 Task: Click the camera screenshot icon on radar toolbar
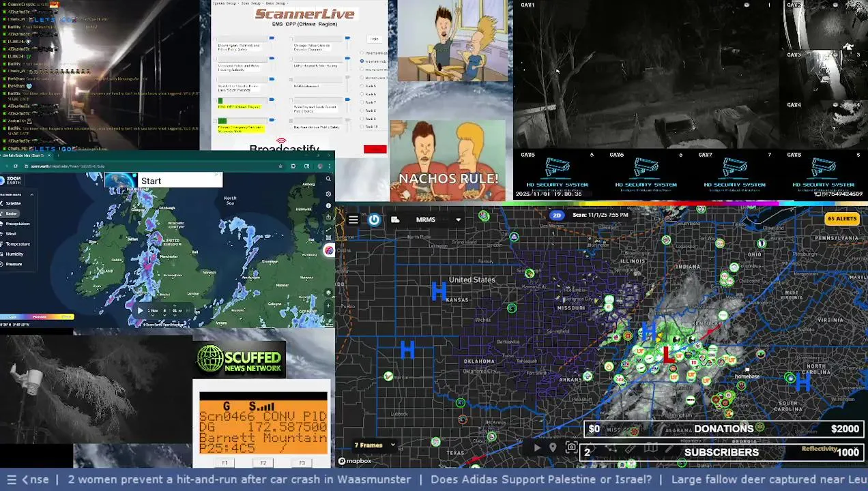[x=572, y=448]
